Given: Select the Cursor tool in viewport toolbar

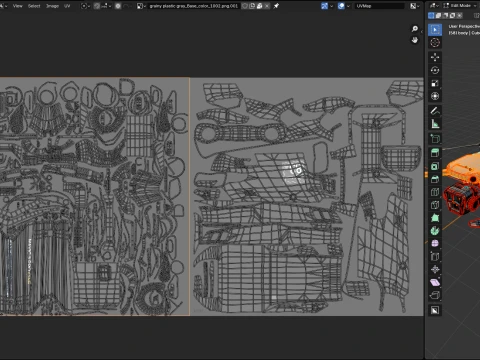Looking at the screenshot, I should [435, 43].
